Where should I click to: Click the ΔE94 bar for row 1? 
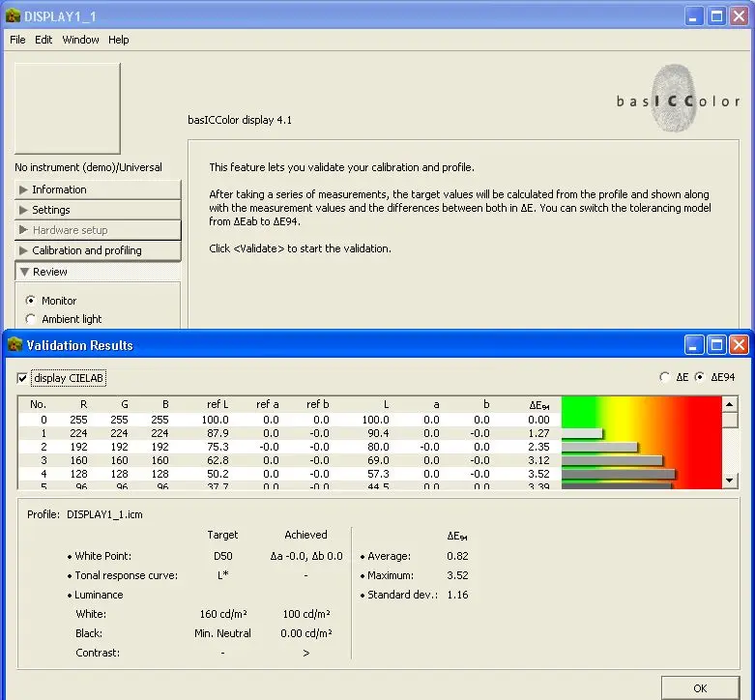coord(582,433)
